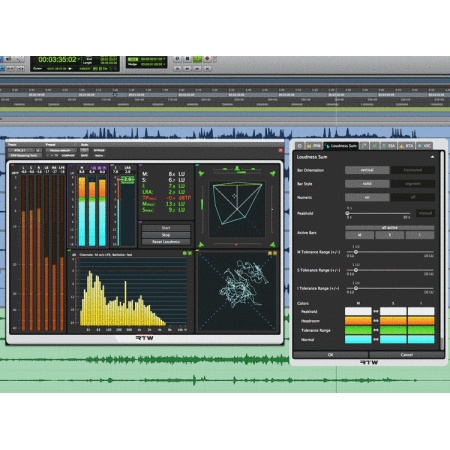Click top-left green arrow in surround analyzer
The width and height of the screenshot is (450, 450).
click(x=201, y=174)
